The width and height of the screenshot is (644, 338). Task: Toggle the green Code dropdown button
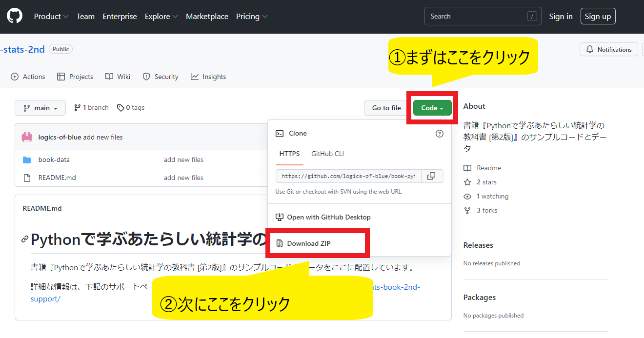pyautogui.click(x=432, y=108)
